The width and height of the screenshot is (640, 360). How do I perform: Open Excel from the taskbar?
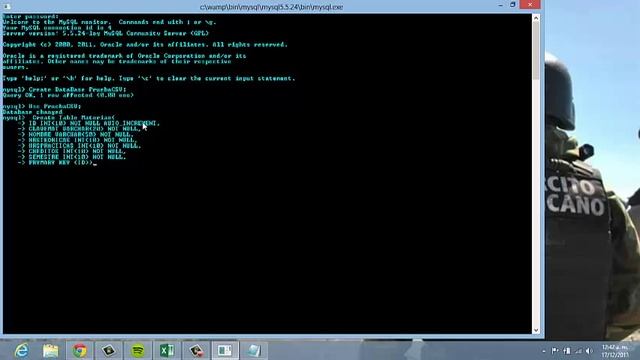click(x=167, y=351)
